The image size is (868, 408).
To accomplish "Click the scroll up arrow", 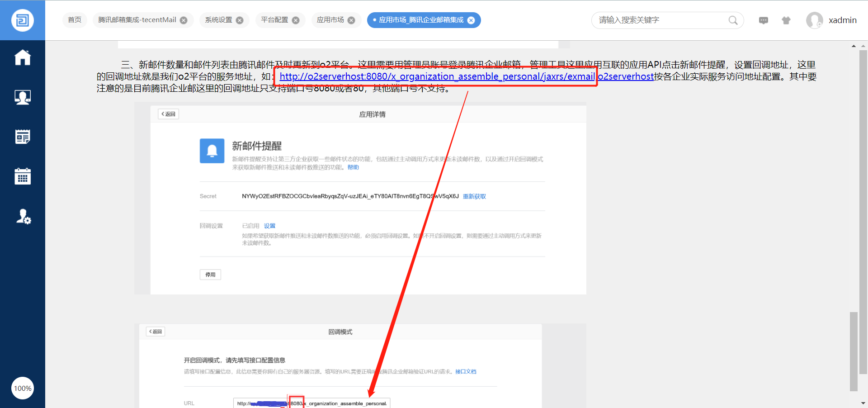I will (x=854, y=46).
